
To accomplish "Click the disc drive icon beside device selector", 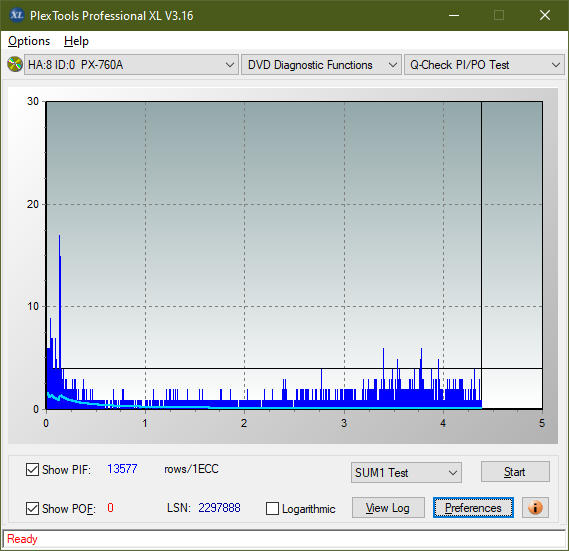I will point(15,65).
